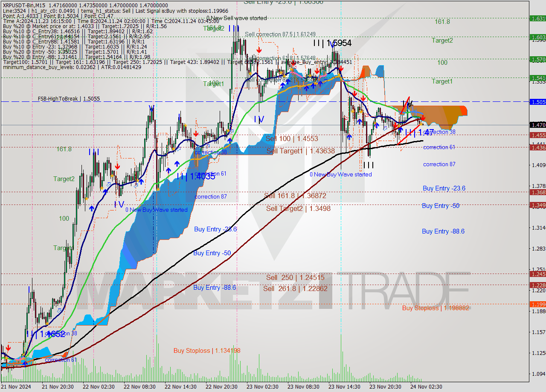This screenshot has height=392, width=546.
Task: Click the 'Sell 161.8 | 1.36872' label
Action: (x=295, y=196)
